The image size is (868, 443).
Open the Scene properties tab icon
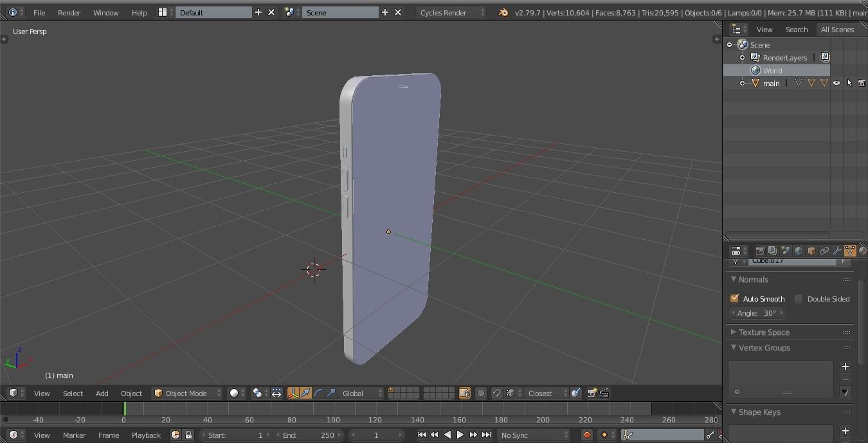[x=786, y=251]
